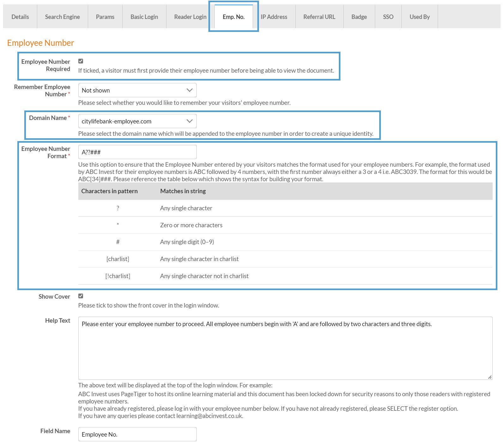The image size is (504, 447).
Task: Expand the Remember Employee Number dropdown
Action: pyautogui.click(x=137, y=90)
